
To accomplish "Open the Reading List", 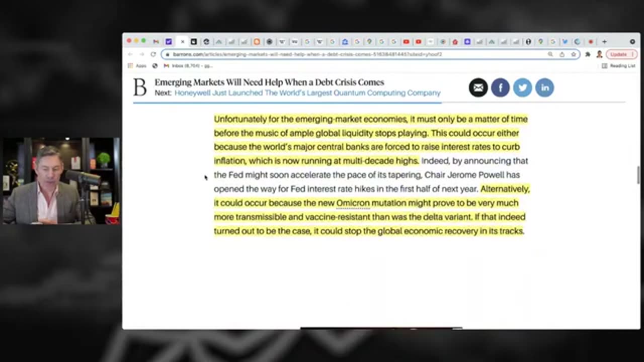I will pos(618,66).
